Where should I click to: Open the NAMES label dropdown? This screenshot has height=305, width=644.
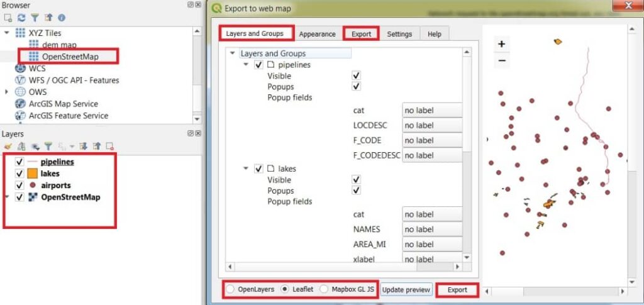pos(433,229)
